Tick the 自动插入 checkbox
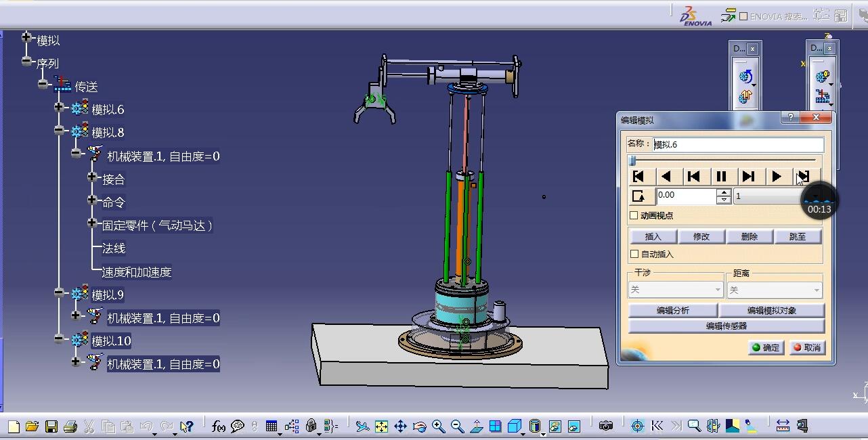 634,255
